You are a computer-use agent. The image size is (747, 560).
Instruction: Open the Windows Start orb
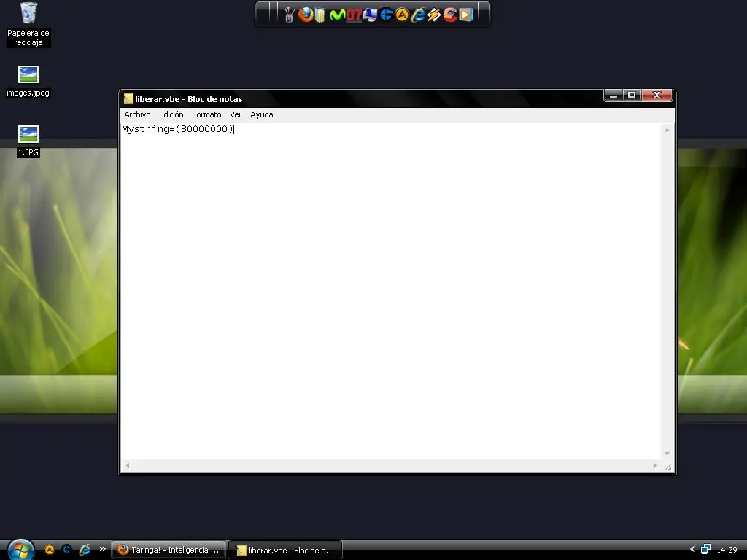pos(20,550)
